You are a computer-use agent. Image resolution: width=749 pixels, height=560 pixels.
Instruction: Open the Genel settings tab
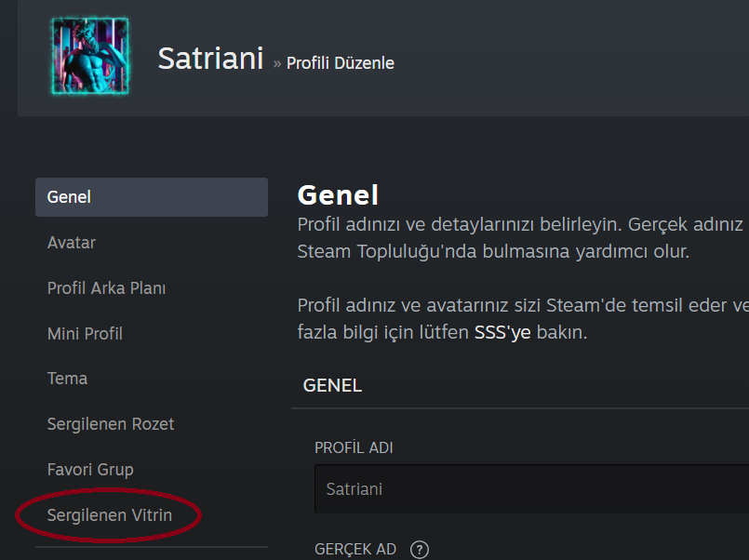coord(152,197)
